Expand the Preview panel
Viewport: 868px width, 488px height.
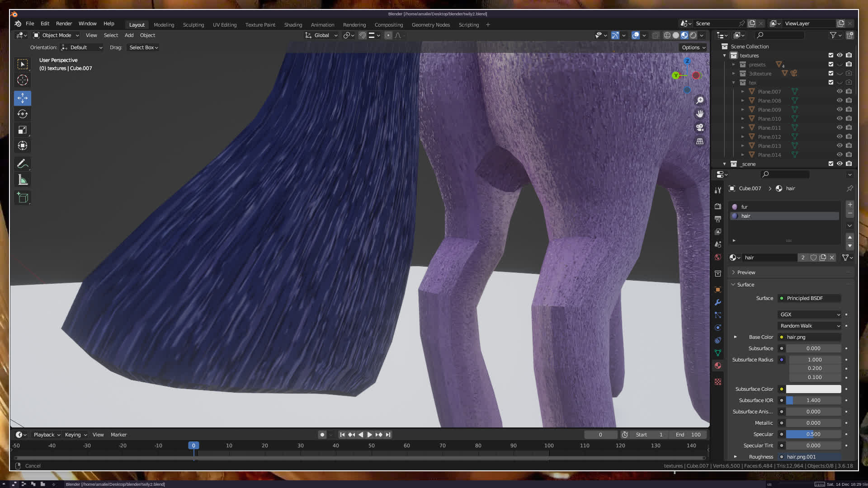pyautogui.click(x=746, y=272)
